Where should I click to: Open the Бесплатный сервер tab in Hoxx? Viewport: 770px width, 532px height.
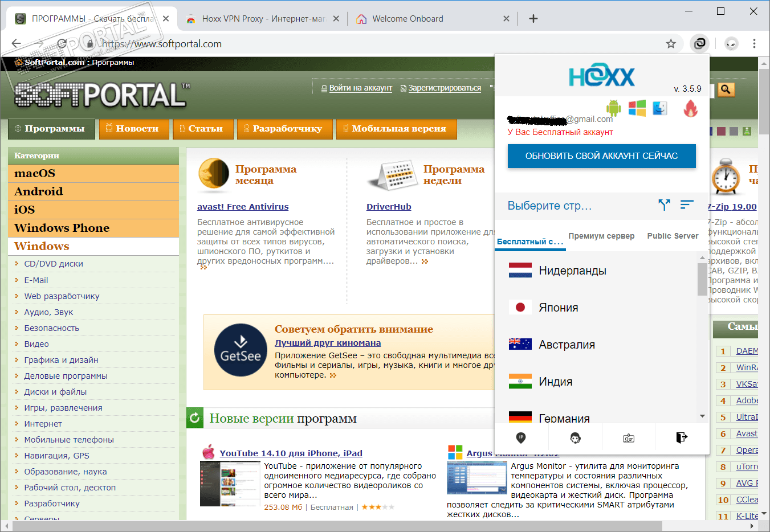530,242
